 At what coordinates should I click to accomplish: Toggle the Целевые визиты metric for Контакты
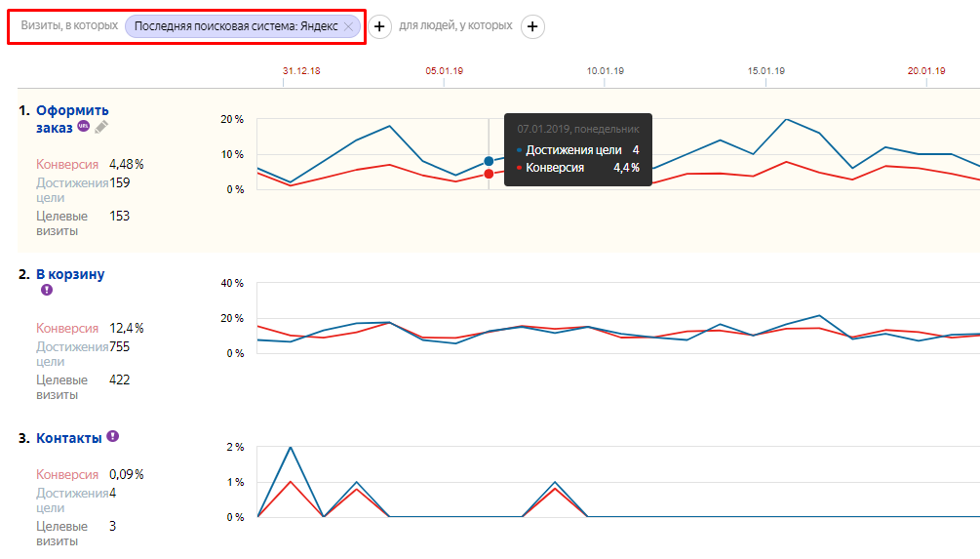click(x=62, y=534)
